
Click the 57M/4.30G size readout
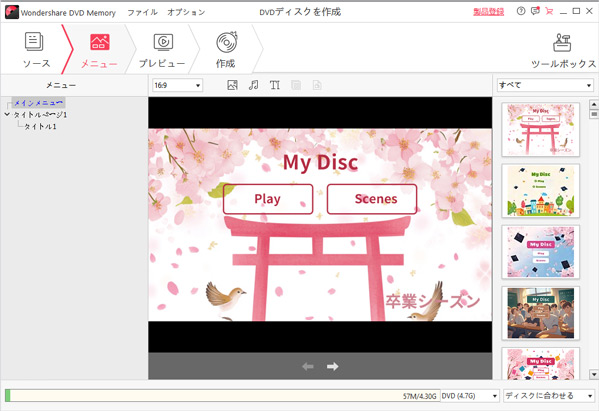[x=419, y=396]
